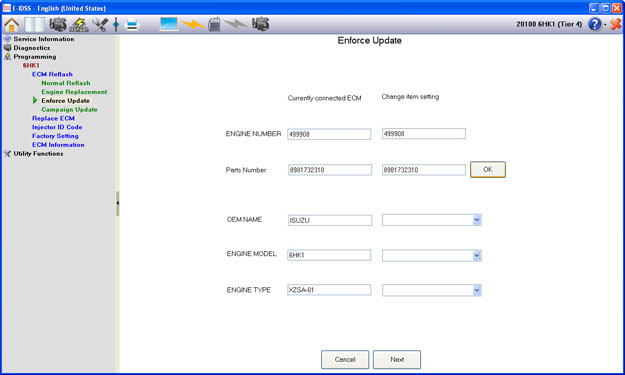This screenshot has width=625, height=375.
Task: Click the Cancel button
Action: (x=345, y=359)
